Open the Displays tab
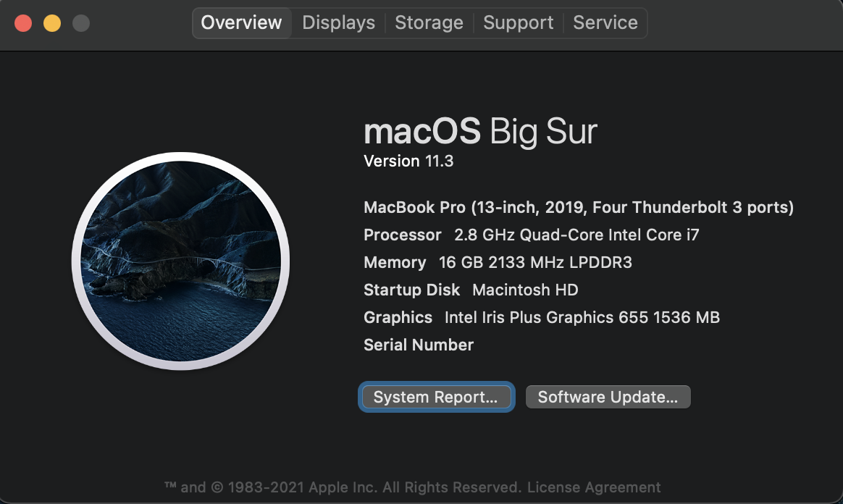 [x=339, y=22]
